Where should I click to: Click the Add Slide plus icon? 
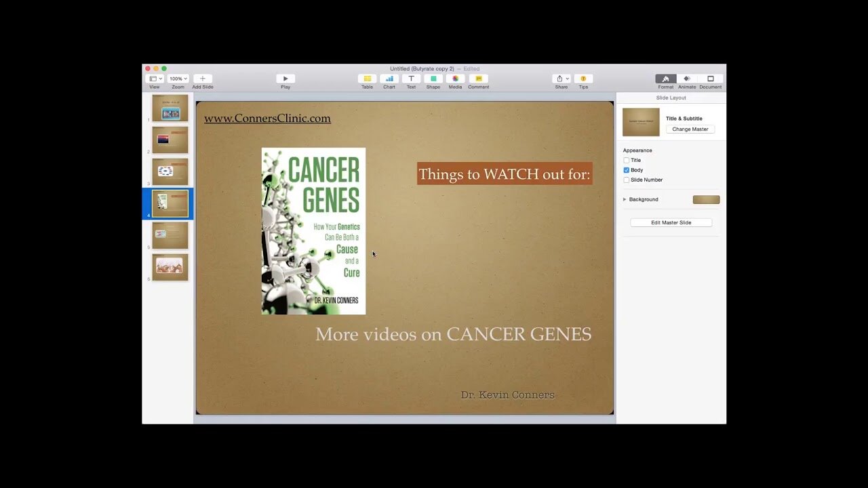(202, 79)
